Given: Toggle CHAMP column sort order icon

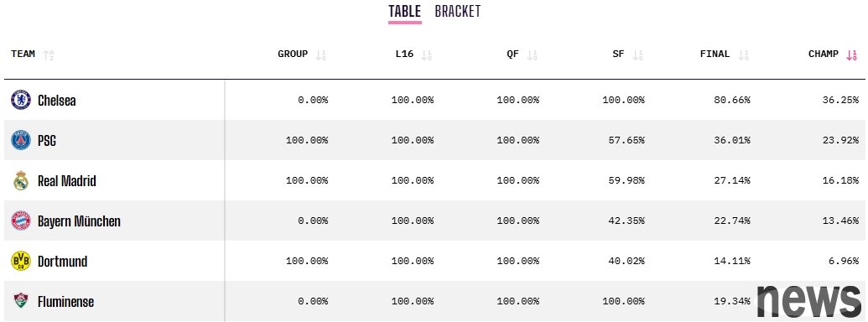Looking at the screenshot, I should pyautogui.click(x=851, y=55).
